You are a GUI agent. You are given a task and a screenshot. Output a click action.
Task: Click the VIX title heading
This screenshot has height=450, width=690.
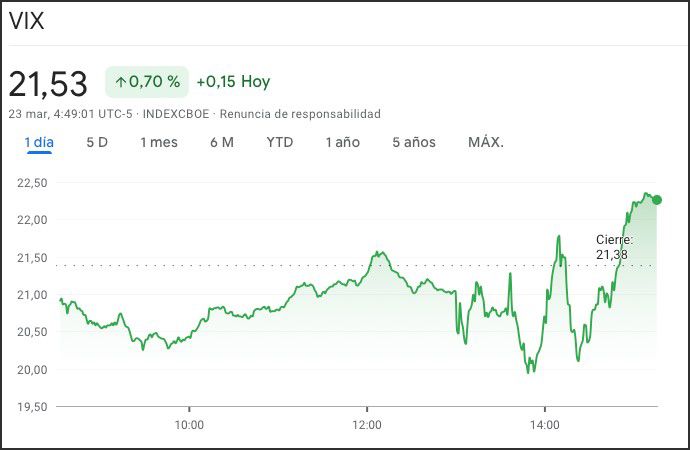pos(27,23)
